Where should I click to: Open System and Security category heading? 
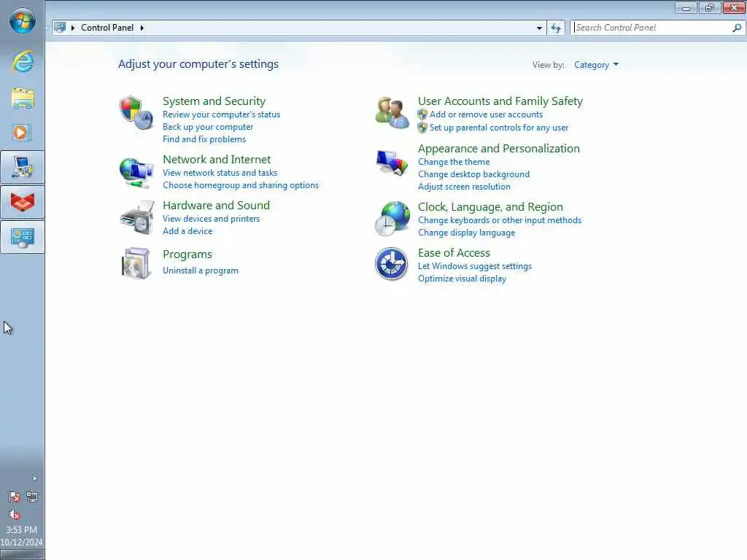click(214, 101)
